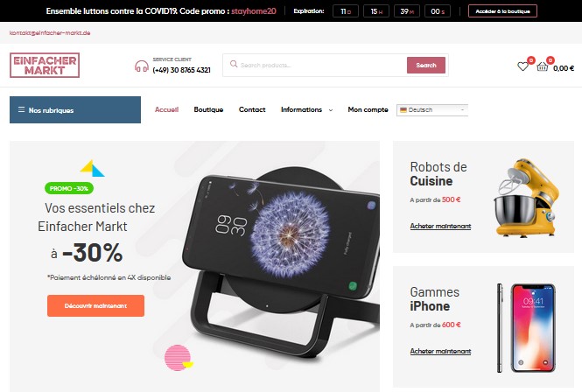This screenshot has height=392, width=582.
Task: Click the hamburger icon in Nos rubriques
Action: point(22,109)
